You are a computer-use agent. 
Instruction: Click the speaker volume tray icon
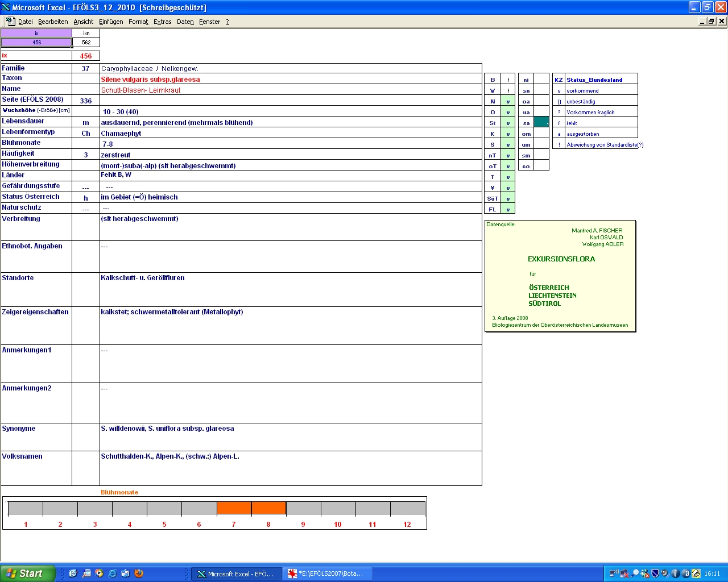(x=665, y=573)
